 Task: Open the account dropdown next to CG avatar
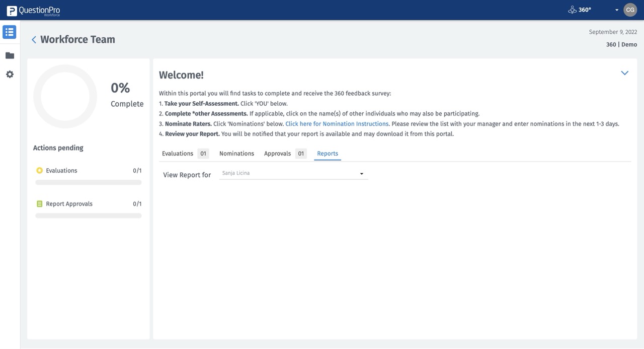[617, 10]
